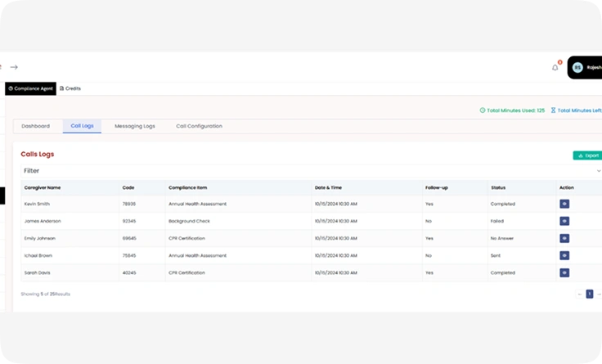Click the No Answer status cell

pos(502,239)
